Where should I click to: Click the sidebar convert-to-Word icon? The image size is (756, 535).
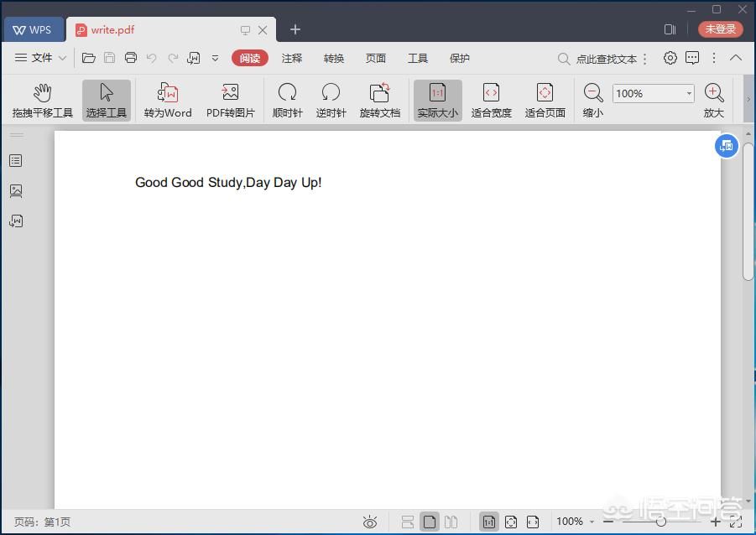point(16,221)
